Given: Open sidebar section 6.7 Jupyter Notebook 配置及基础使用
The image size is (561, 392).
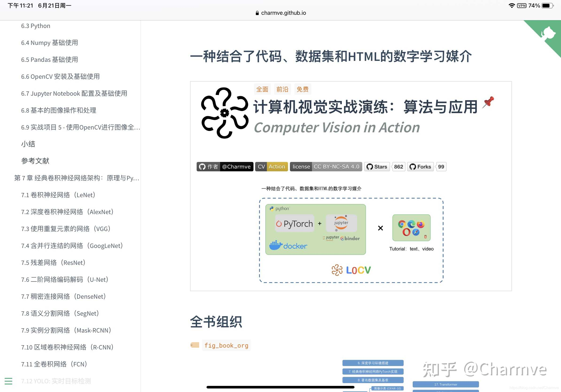Looking at the screenshot, I should 74,93.
